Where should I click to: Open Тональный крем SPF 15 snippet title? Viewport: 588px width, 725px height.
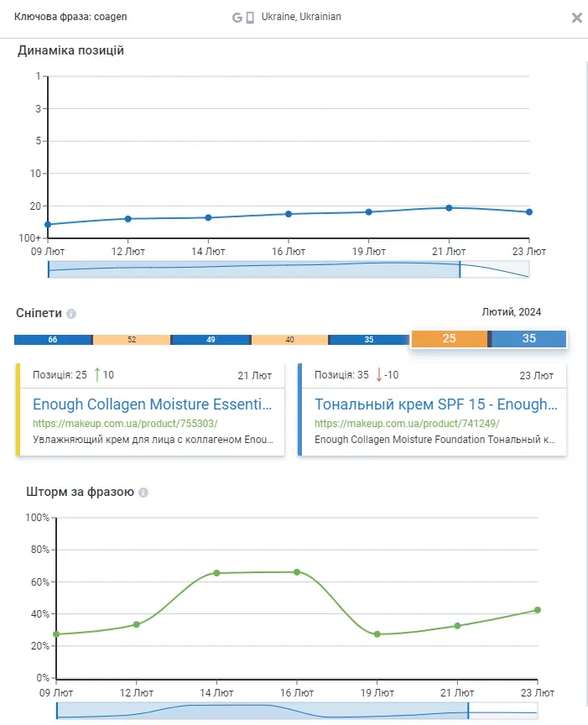[x=435, y=404]
